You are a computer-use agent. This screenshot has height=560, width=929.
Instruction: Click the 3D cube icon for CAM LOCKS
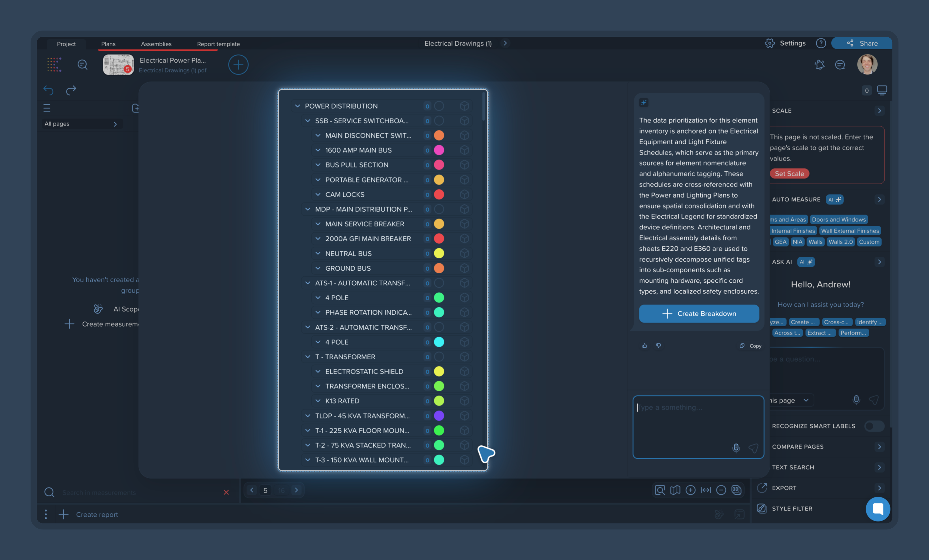[464, 194]
